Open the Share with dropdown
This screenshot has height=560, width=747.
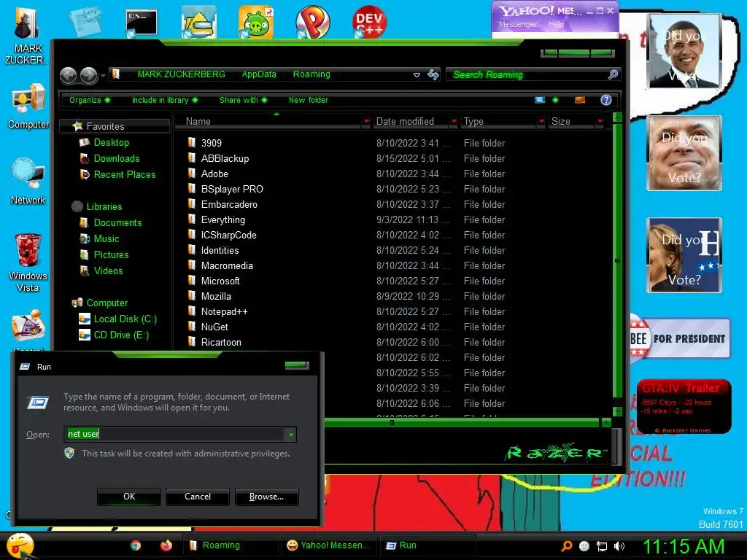coord(243,100)
